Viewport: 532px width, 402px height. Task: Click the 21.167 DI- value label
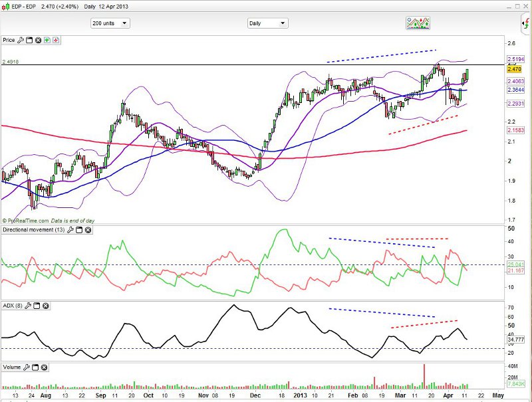tap(516, 270)
